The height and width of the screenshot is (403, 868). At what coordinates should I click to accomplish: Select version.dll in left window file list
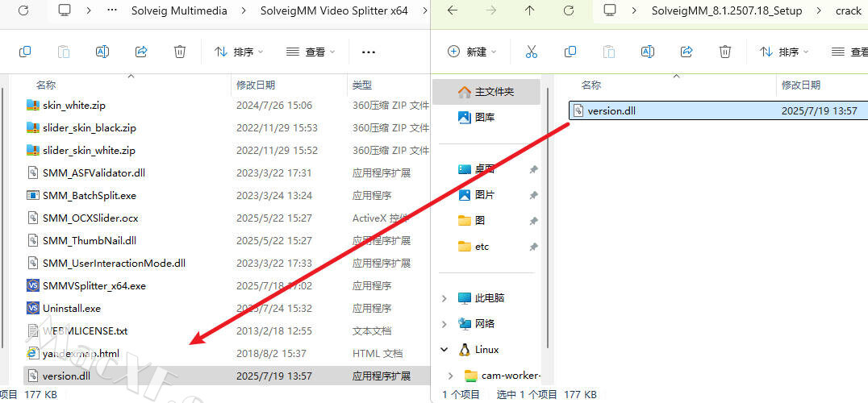[226, 376]
